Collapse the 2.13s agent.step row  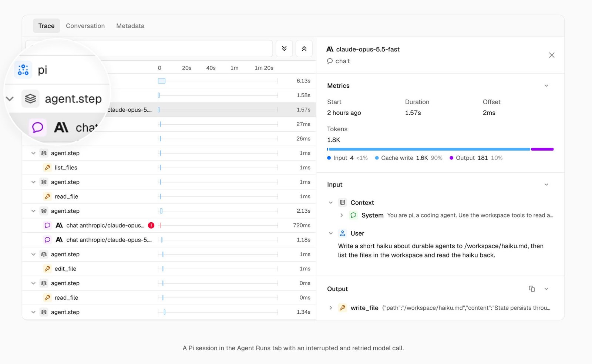[x=33, y=211]
